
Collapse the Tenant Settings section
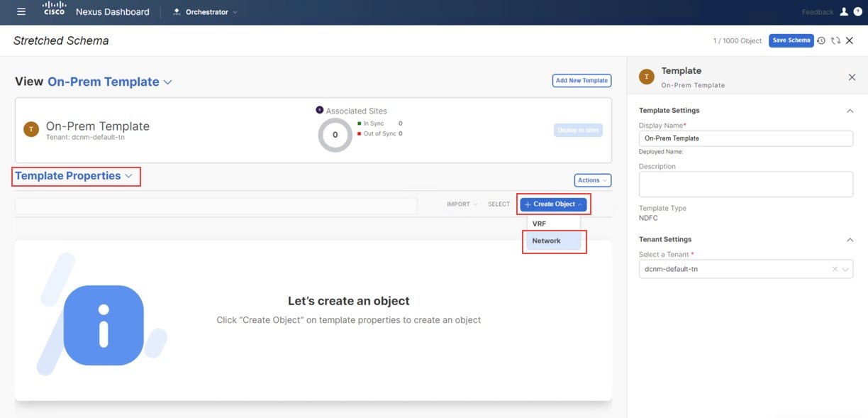click(x=850, y=240)
